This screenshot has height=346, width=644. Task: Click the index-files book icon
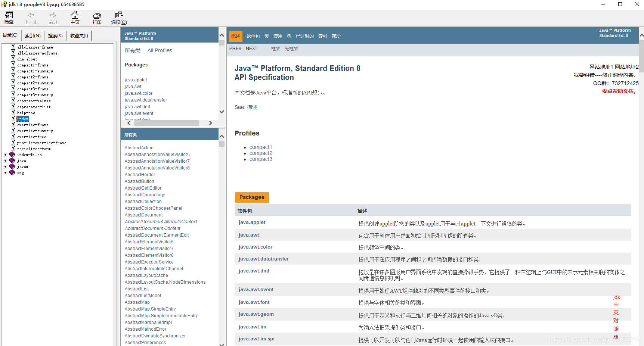[x=12, y=155]
